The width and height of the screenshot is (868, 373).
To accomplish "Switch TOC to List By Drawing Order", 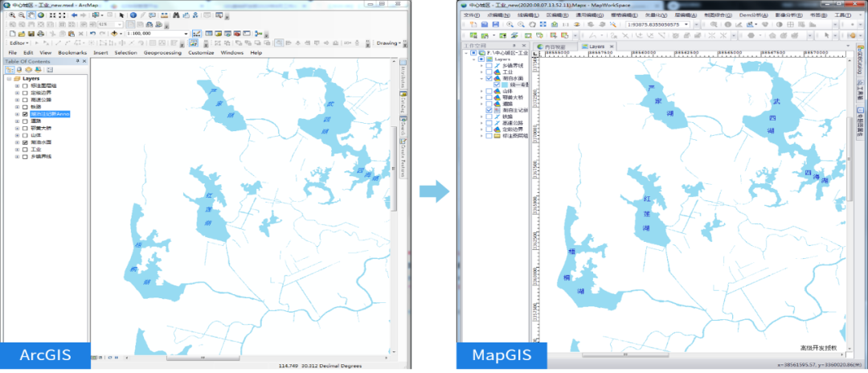I will click(10, 70).
